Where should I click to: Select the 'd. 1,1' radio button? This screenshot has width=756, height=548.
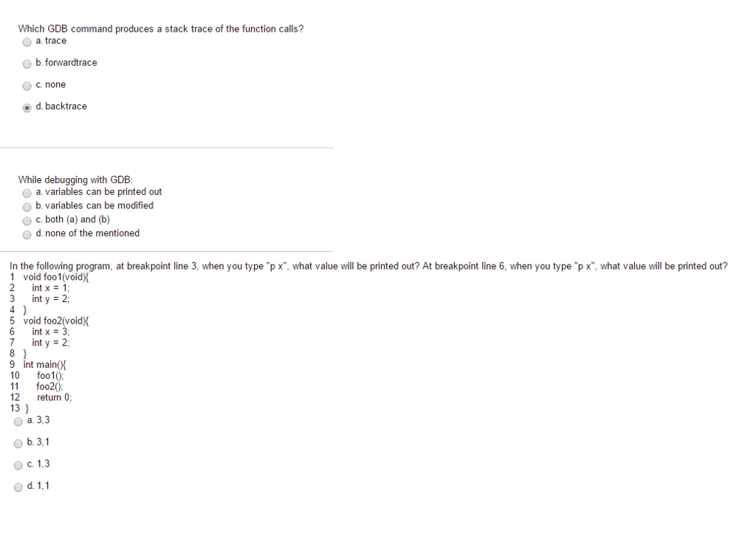(18, 487)
